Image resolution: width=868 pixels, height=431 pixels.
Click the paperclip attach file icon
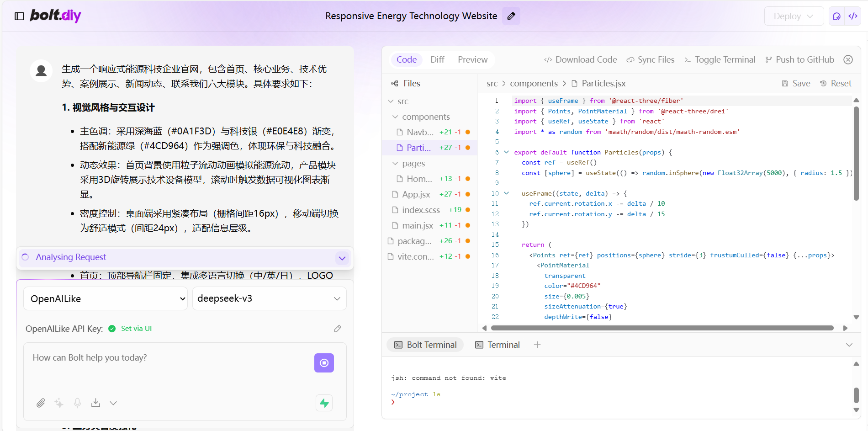click(x=41, y=403)
